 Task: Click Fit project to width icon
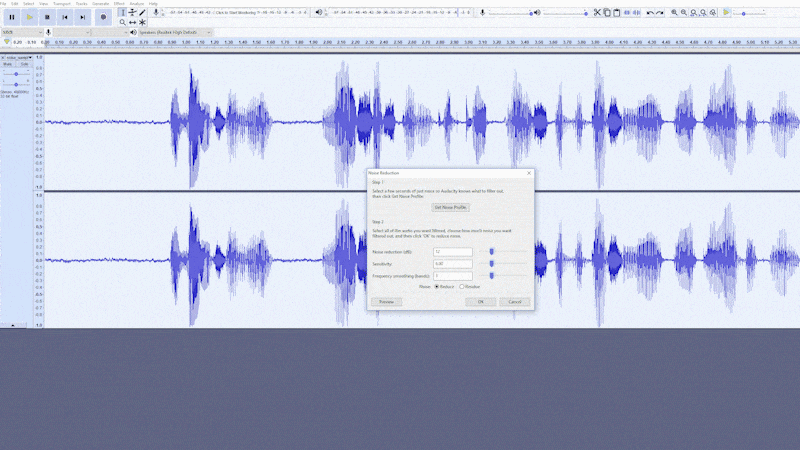coord(703,12)
